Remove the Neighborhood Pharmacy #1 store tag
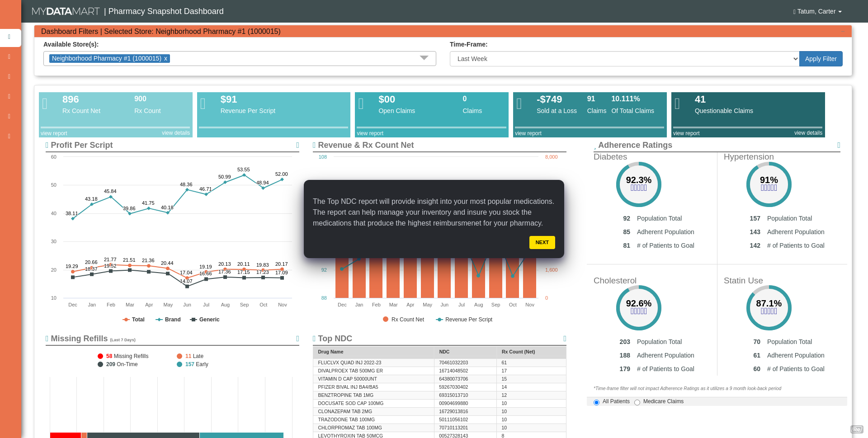 pos(166,58)
